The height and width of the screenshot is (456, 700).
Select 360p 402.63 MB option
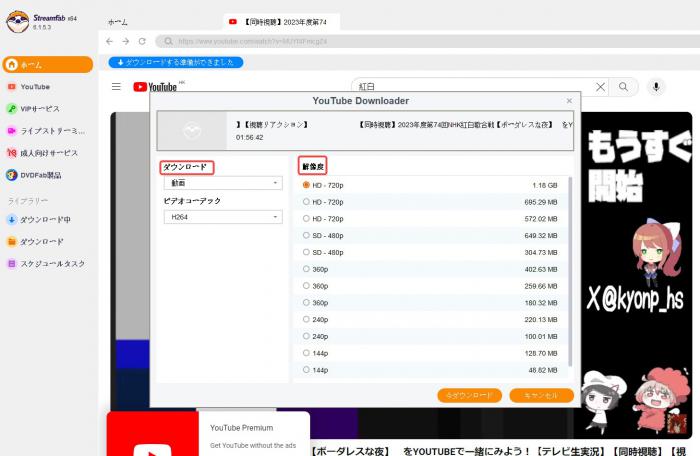pyautogui.click(x=430, y=269)
